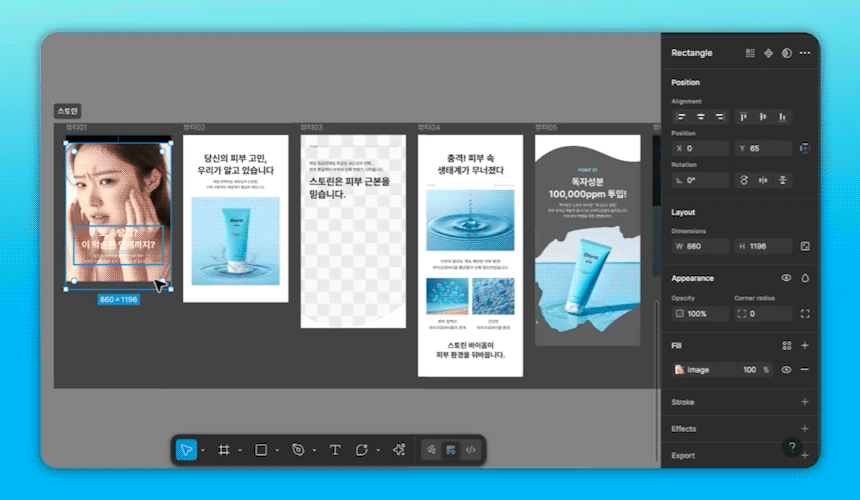The image size is (860, 500).
Task: Align selection to the left
Action: click(682, 117)
